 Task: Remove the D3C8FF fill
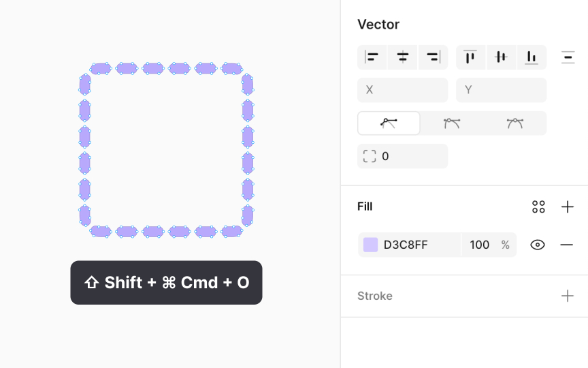[567, 245]
